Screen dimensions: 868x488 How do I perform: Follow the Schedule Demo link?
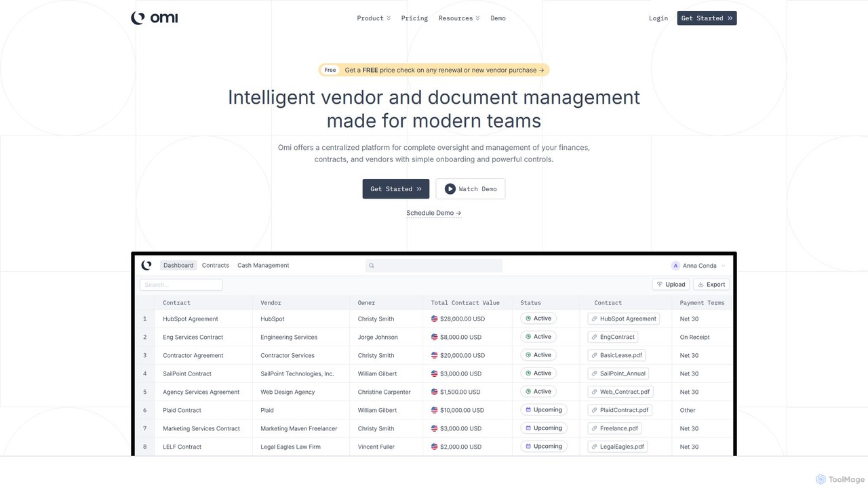point(434,213)
